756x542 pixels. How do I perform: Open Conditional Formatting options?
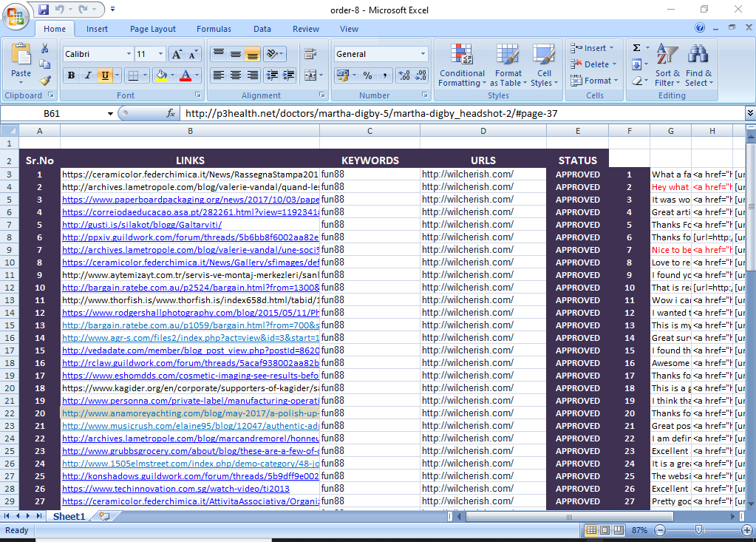coord(462,65)
